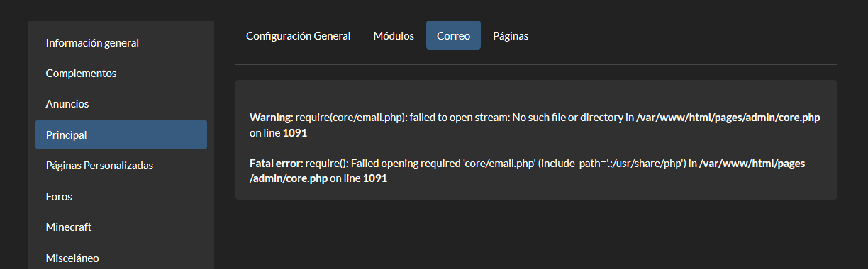Click require(core/email.php) in the Warning line
This screenshot has height=269, width=868.
(351, 118)
